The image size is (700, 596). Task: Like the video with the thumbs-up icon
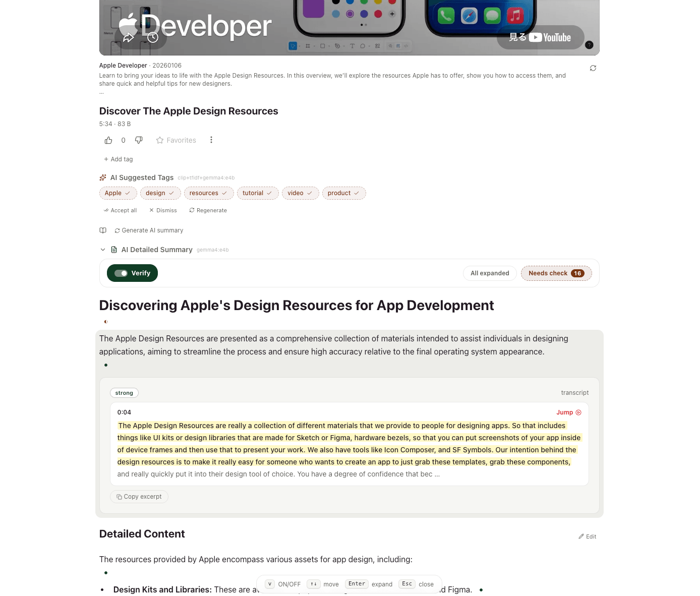(x=108, y=140)
